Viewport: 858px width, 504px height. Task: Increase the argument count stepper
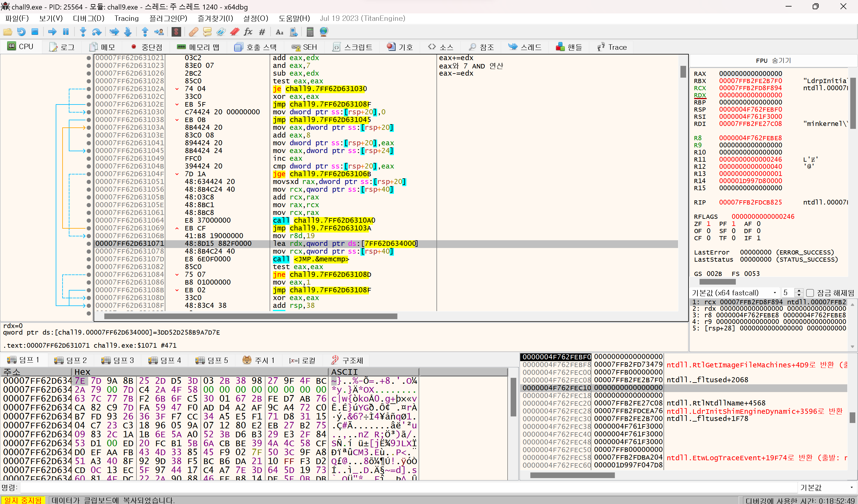799,290
